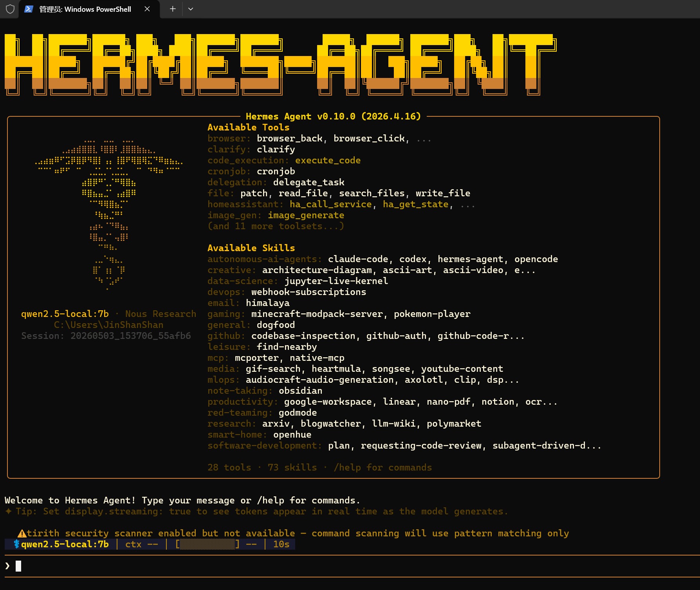700x590 pixels.
Task: Click the "write_file" tool name
Action: pos(443,193)
